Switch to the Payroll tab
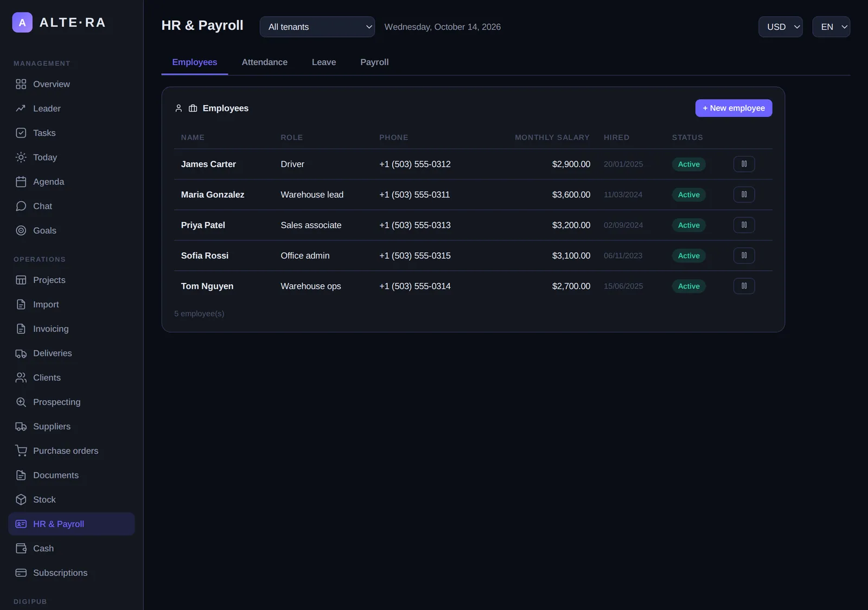 coord(374,62)
